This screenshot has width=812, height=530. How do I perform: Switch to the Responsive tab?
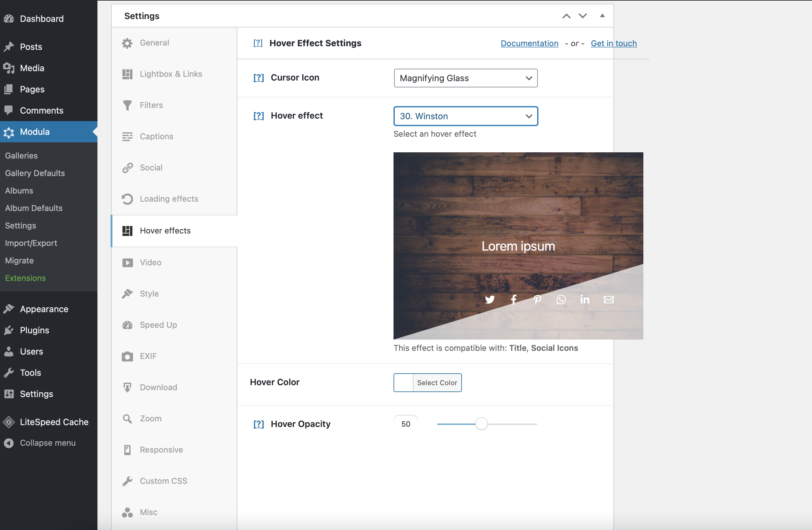point(174,450)
